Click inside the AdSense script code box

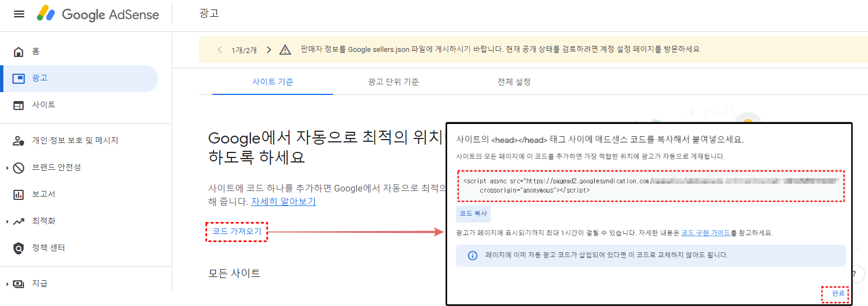(x=650, y=186)
